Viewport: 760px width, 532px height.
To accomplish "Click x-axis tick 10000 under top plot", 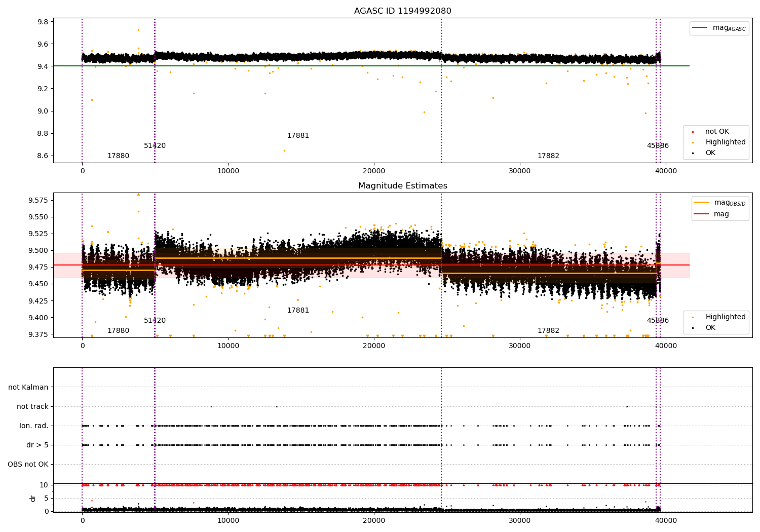I will [x=228, y=171].
